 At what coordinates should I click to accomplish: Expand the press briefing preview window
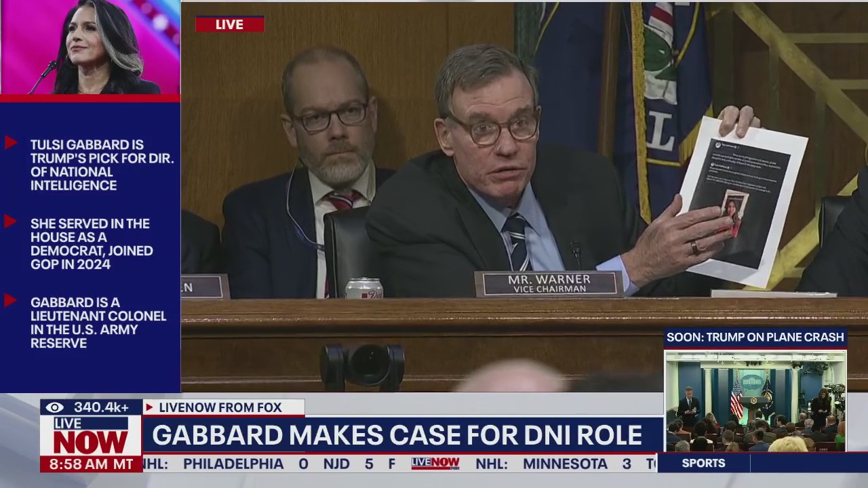pyautogui.click(x=755, y=400)
